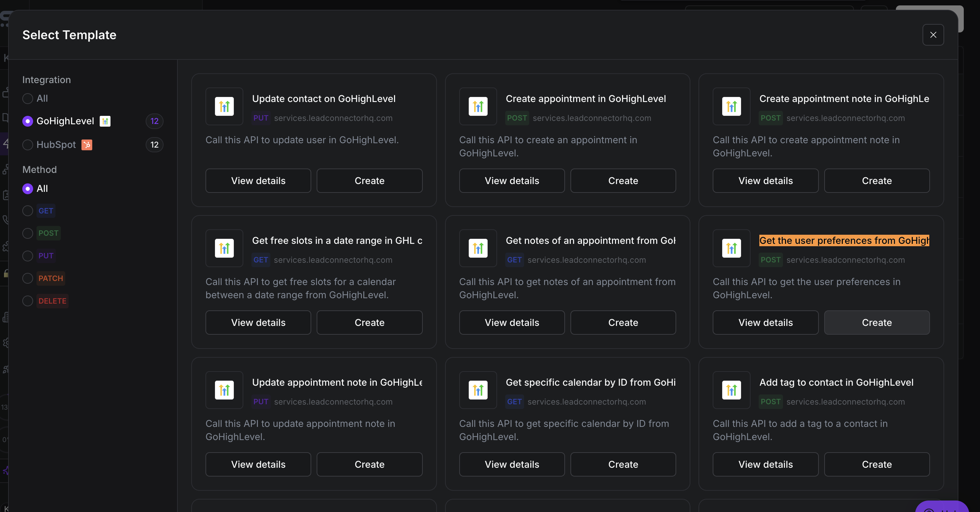
Task: Create from Update contact on GoHighLevel template
Action: pos(369,181)
